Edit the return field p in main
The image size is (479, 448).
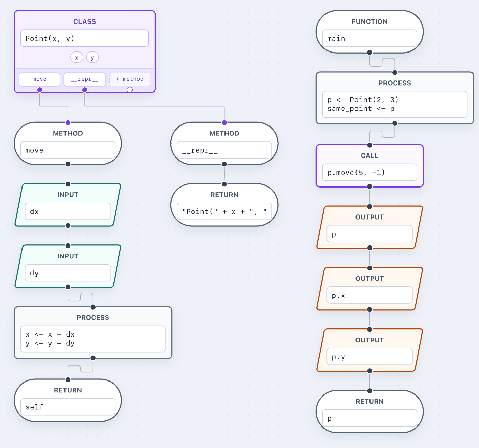[x=370, y=418]
